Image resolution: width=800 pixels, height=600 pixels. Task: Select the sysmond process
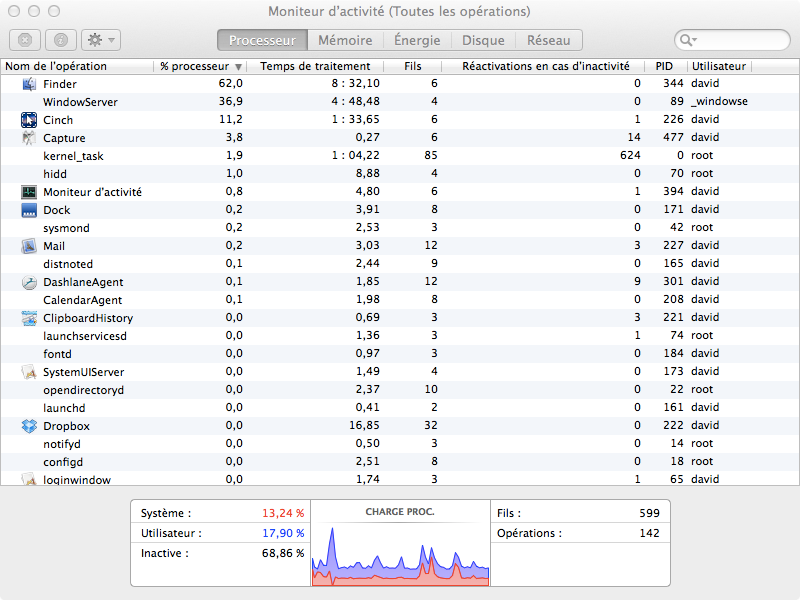click(400, 228)
